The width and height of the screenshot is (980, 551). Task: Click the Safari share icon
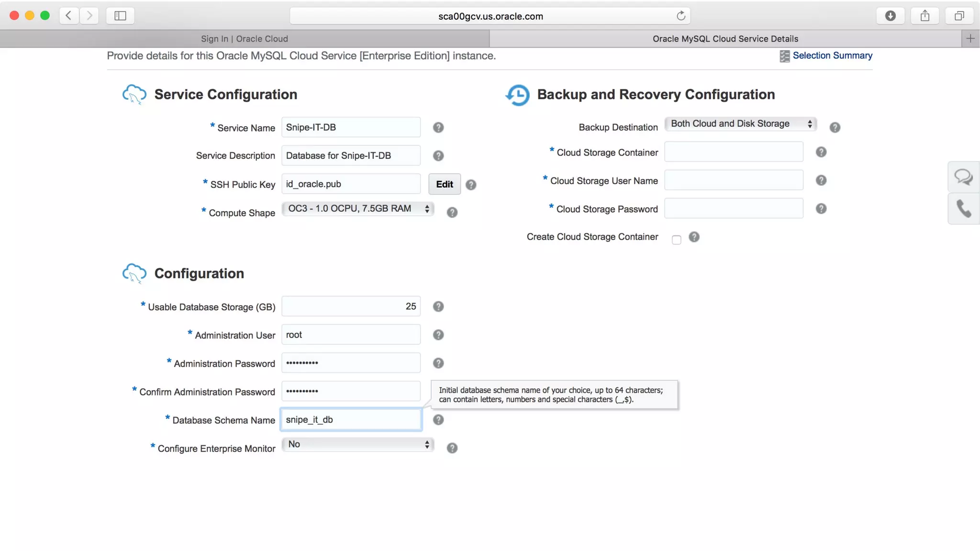tap(924, 16)
